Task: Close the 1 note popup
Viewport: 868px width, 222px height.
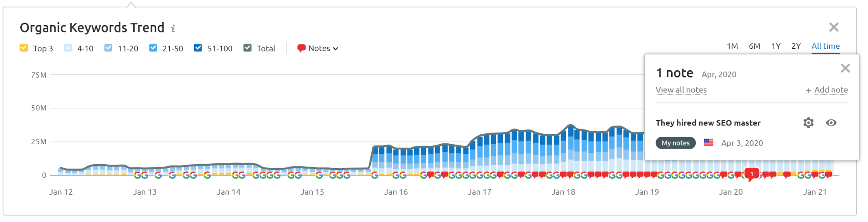Action: point(845,68)
